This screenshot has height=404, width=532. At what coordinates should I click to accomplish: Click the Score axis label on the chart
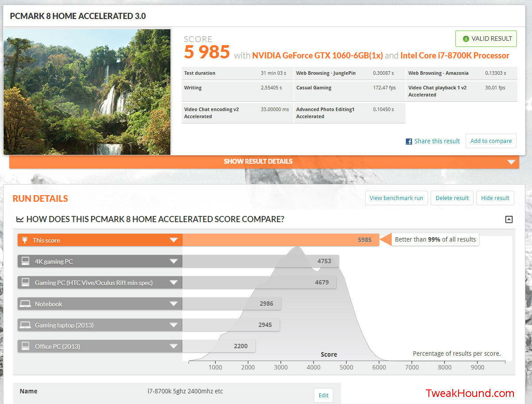click(x=329, y=354)
